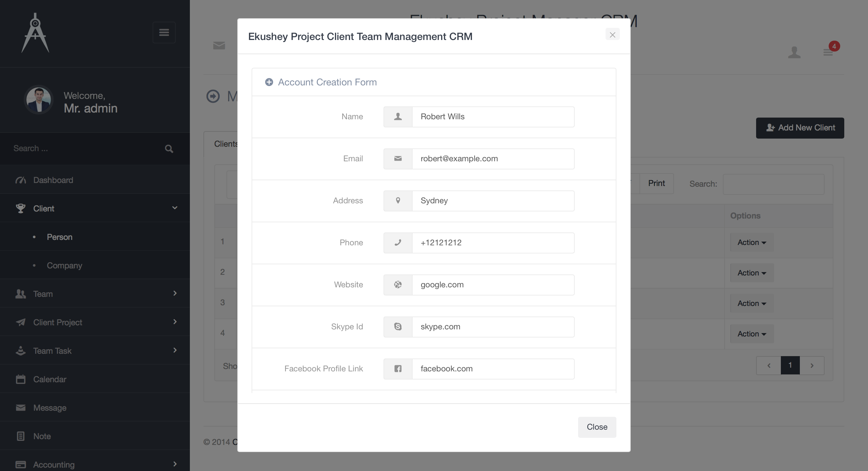Viewport: 868px width, 471px height.
Task: Click the admin avatar photo
Action: click(39, 100)
